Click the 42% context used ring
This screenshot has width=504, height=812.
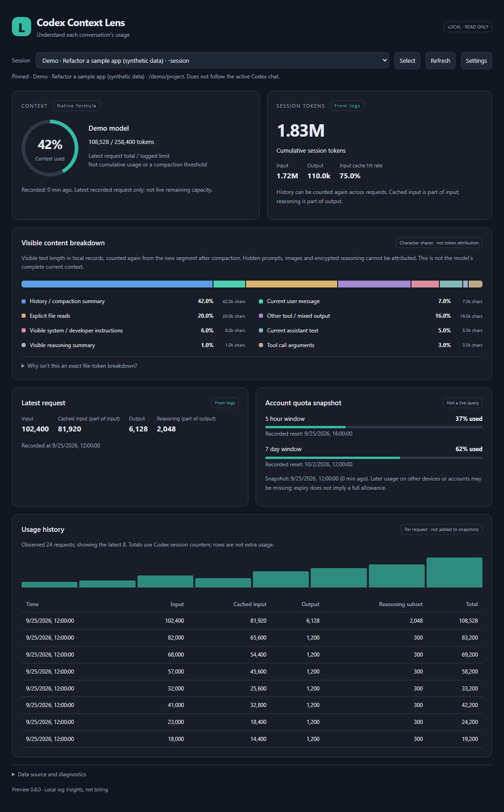coord(50,148)
